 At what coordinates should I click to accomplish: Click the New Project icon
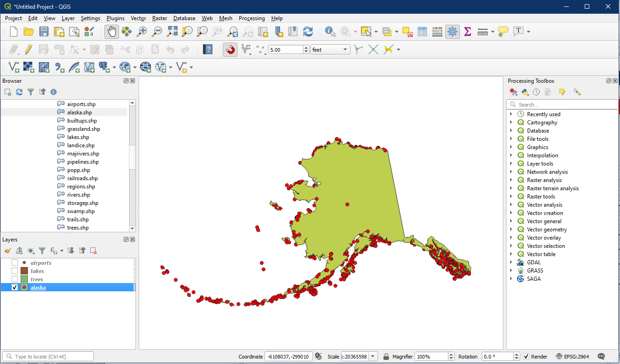pyautogui.click(x=14, y=32)
